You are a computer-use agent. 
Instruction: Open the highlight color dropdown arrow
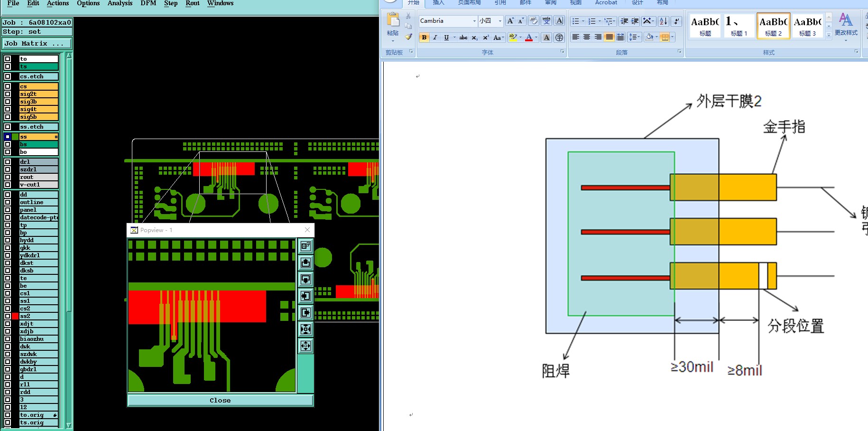pyautogui.click(x=520, y=37)
